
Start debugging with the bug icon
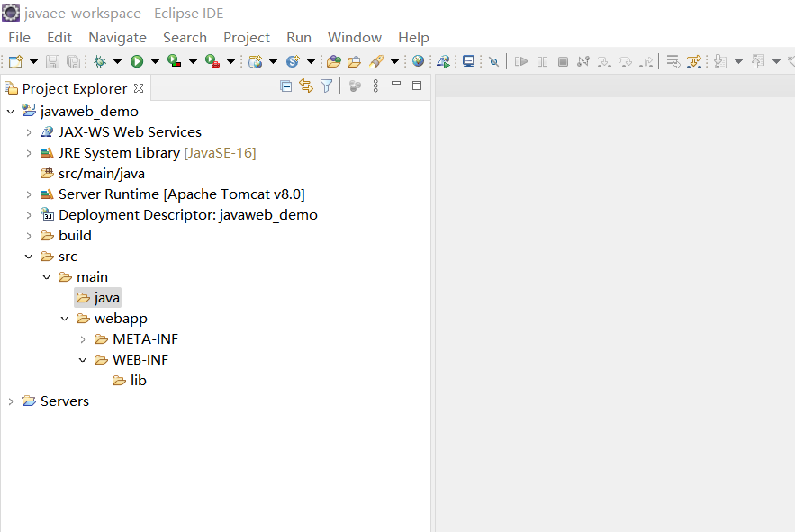click(100, 61)
